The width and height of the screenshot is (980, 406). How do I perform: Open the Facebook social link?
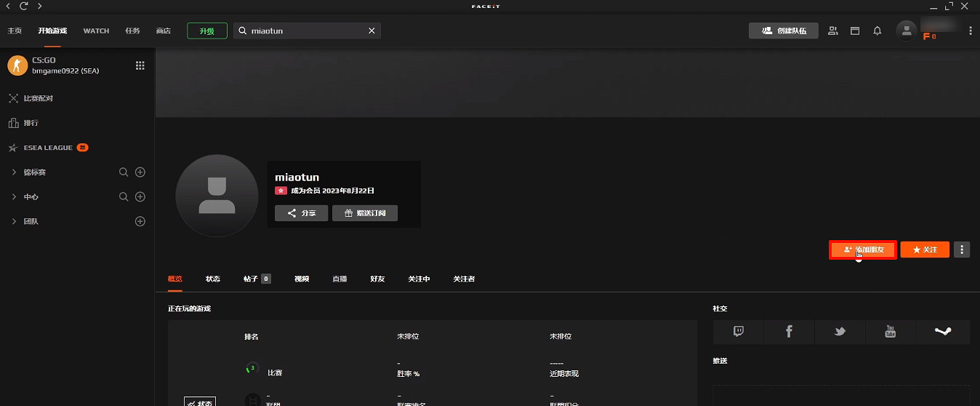[790, 332]
